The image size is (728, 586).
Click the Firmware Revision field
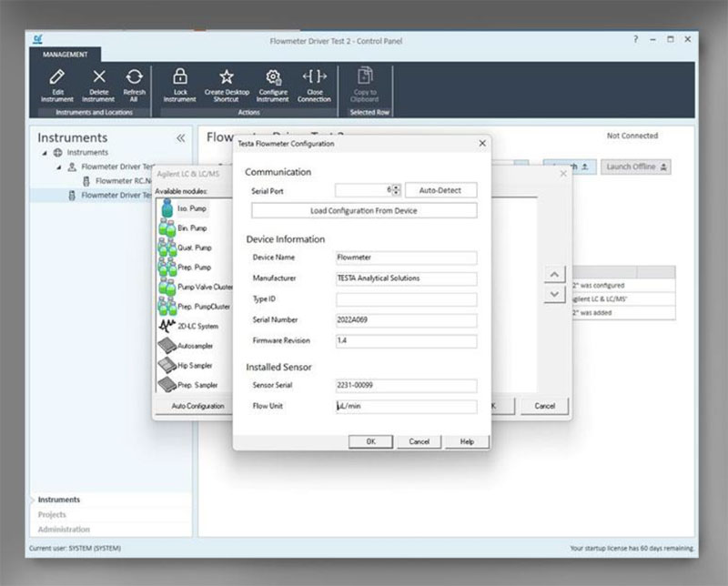pyautogui.click(x=406, y=341)
